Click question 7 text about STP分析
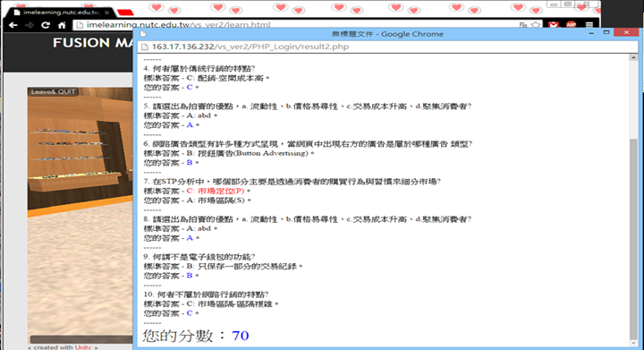 tap(292, 182)
